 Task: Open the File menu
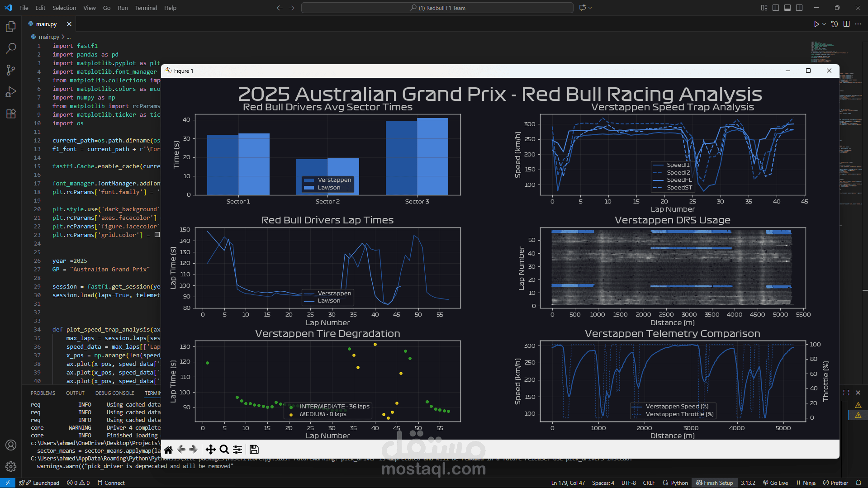coord(24,8)
